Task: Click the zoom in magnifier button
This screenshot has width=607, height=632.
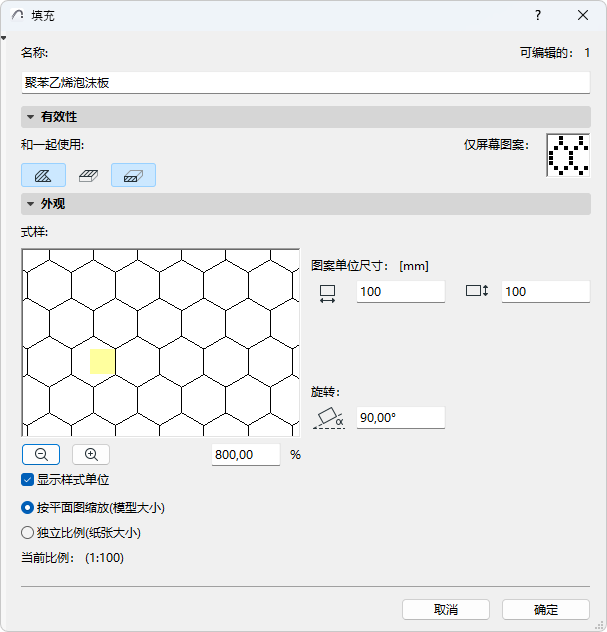Action: click(90, 453)
